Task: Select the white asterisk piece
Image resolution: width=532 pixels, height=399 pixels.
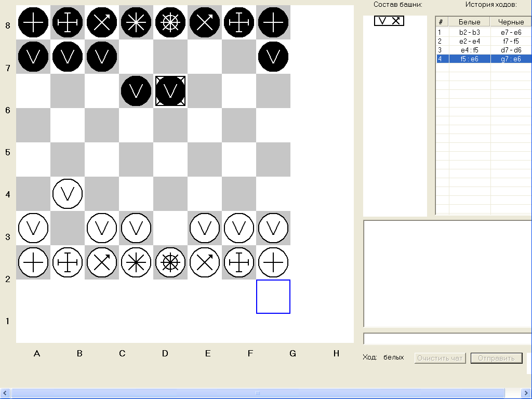Action: (x=136, y=262)
